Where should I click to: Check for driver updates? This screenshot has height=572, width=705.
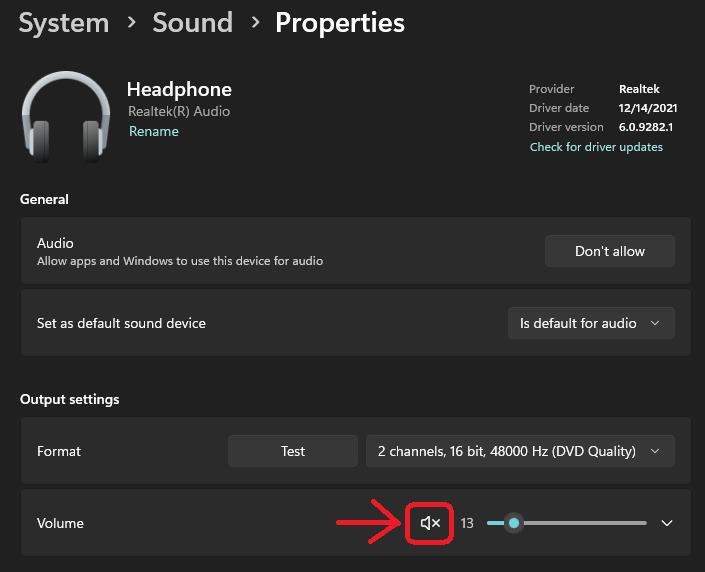click(x=596, y=147)
